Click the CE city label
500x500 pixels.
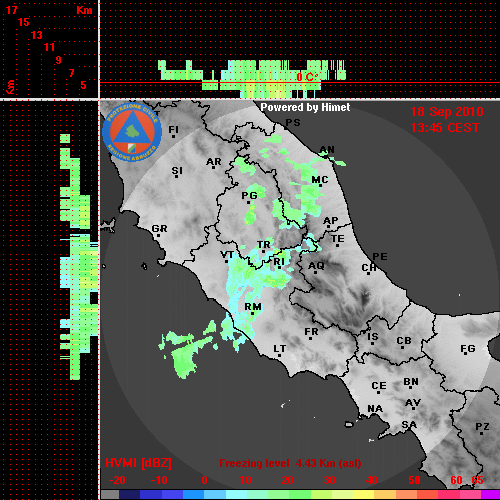point(379,386)
